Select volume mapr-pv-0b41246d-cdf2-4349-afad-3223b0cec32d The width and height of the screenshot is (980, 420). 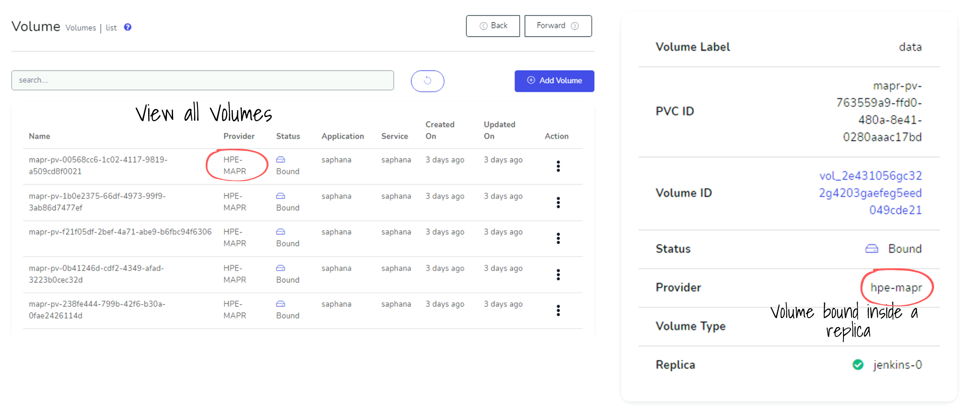point(96,274)
